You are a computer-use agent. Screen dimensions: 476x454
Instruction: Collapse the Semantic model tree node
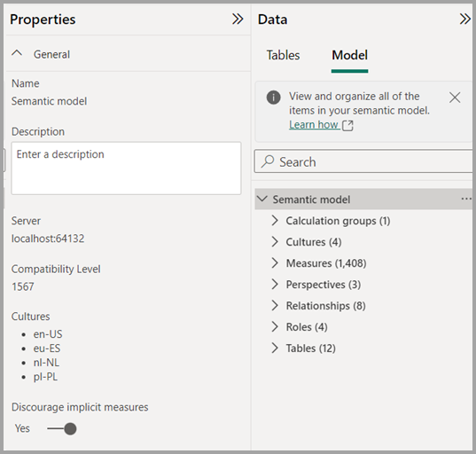[x=262, y=199]
